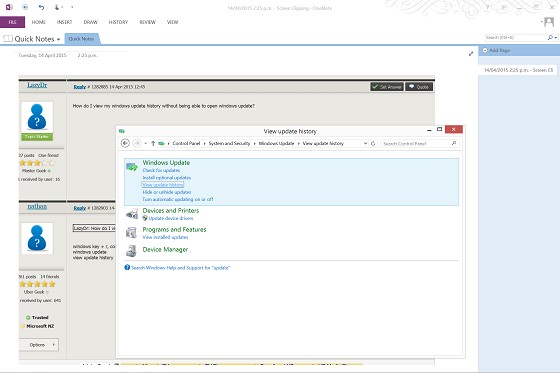560x373 pixels.
Task: Click 'Install optional updates' link
Action: 166,178
